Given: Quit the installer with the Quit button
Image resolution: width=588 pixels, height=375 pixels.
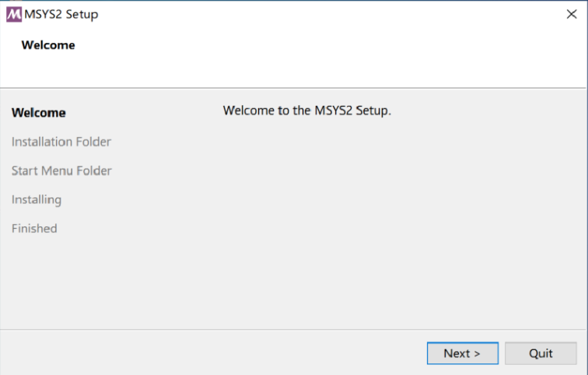Looking at the screenshot, I should click(541, 353).
